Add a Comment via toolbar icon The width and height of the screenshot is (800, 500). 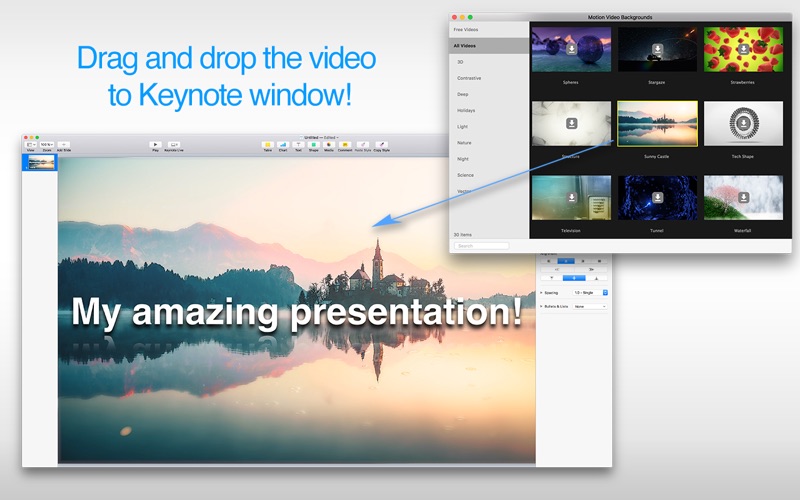pos(345,145)
